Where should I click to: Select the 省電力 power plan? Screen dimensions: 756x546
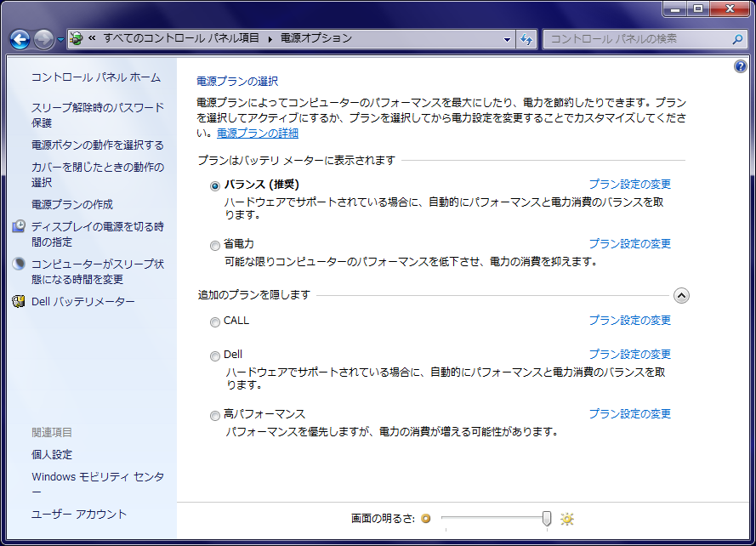coord(215,246)
